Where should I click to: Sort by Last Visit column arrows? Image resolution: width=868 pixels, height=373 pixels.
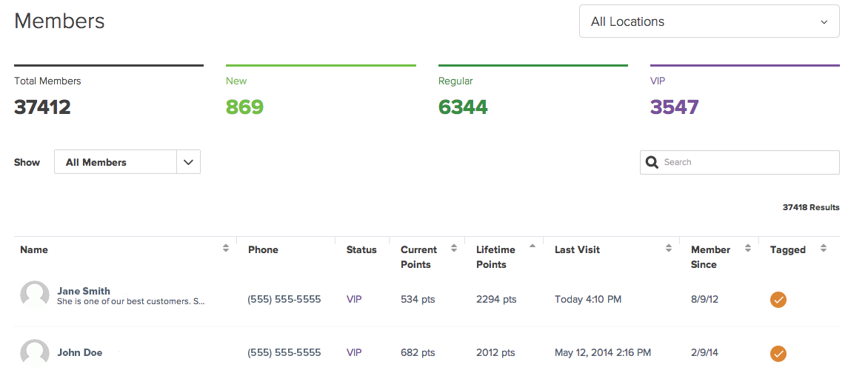[x=669, y=249]
